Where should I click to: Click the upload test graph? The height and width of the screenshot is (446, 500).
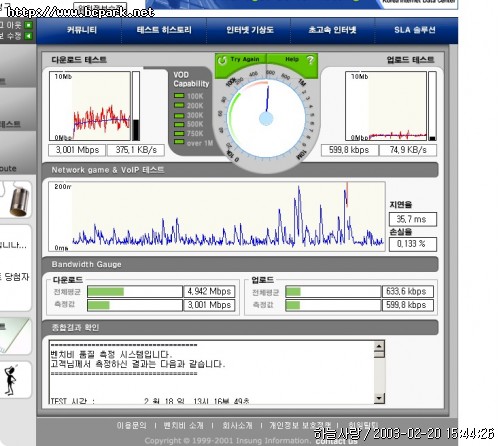tap(386, 106)
